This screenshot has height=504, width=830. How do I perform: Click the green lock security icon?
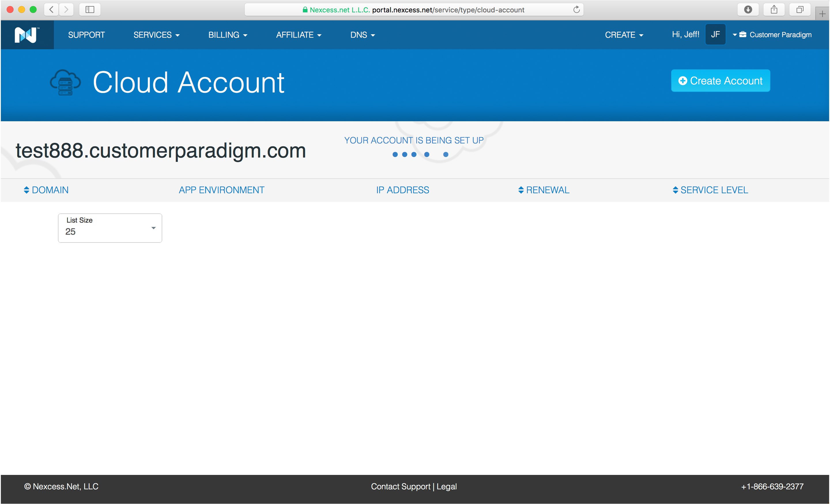point(305,10)
